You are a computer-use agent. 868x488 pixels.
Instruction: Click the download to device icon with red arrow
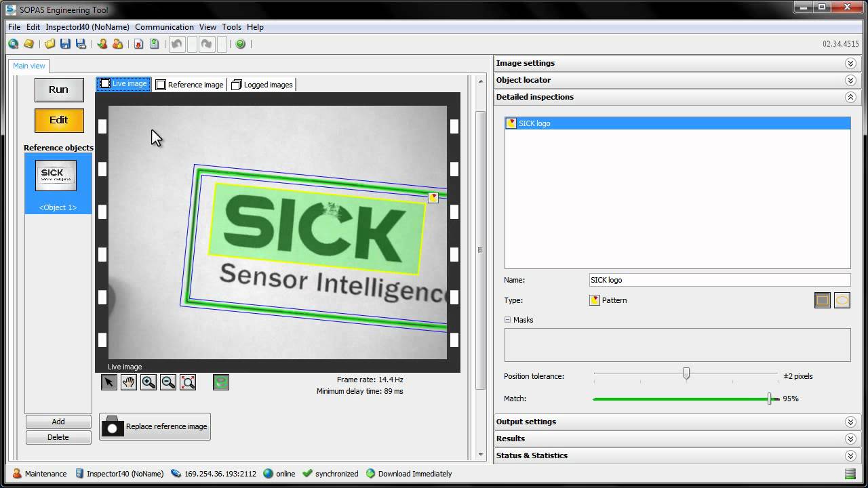138,44
